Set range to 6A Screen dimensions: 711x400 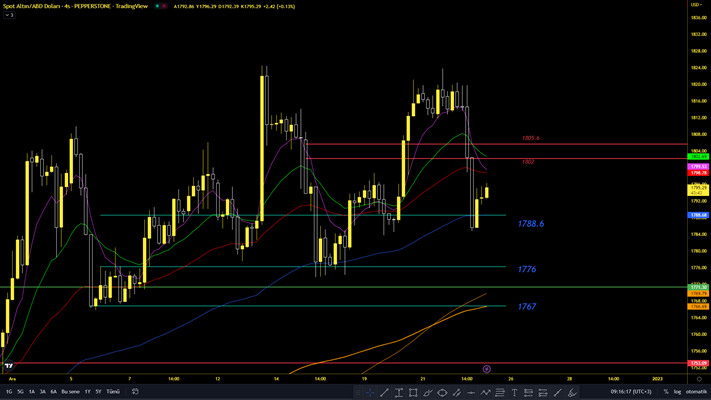[54, 391]
